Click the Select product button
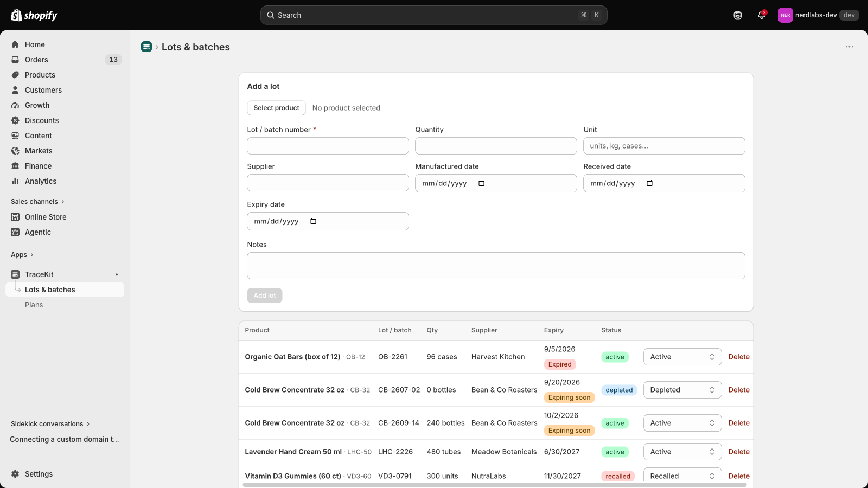The height and width of the screenshot is (488, 868). (276, 108)
